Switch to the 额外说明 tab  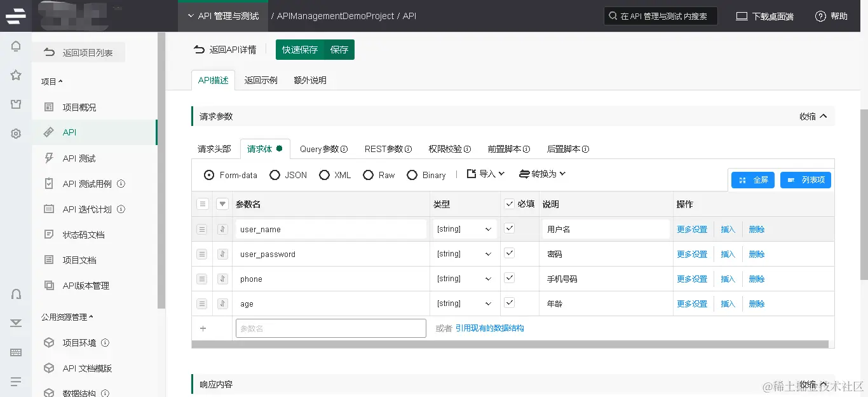point(310,80)
